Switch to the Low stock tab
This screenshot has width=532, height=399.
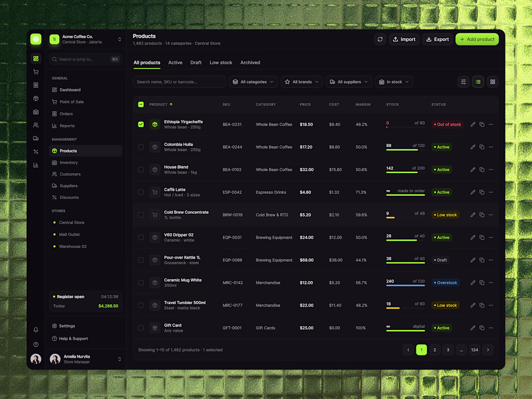click(221, 63)
